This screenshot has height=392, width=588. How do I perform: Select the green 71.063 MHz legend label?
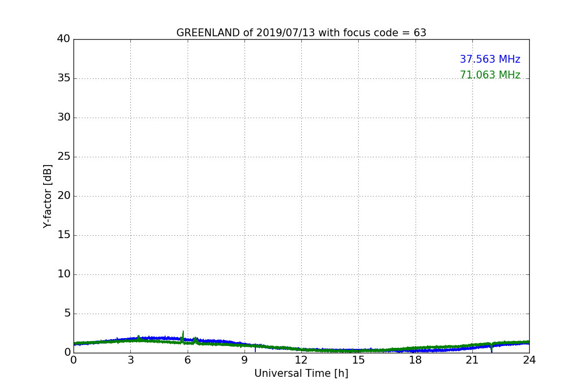(x=490, y=75)
